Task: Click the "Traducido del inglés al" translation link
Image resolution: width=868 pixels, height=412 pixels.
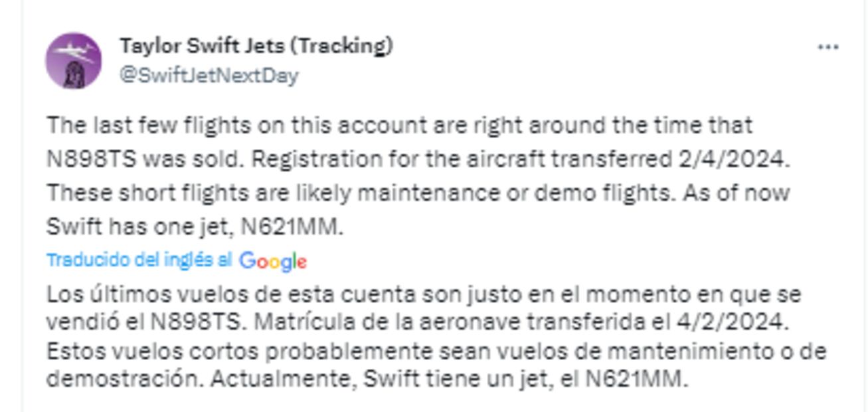Action: pyautogui.click(x=139, y=260)
